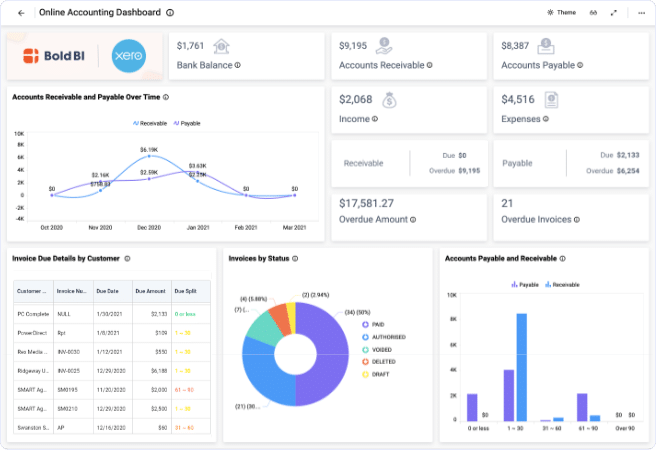The width and height of the screenshot is (656, 450).
Task: Click the Payable Overdue $6,254 value
Action: (628, 171)
